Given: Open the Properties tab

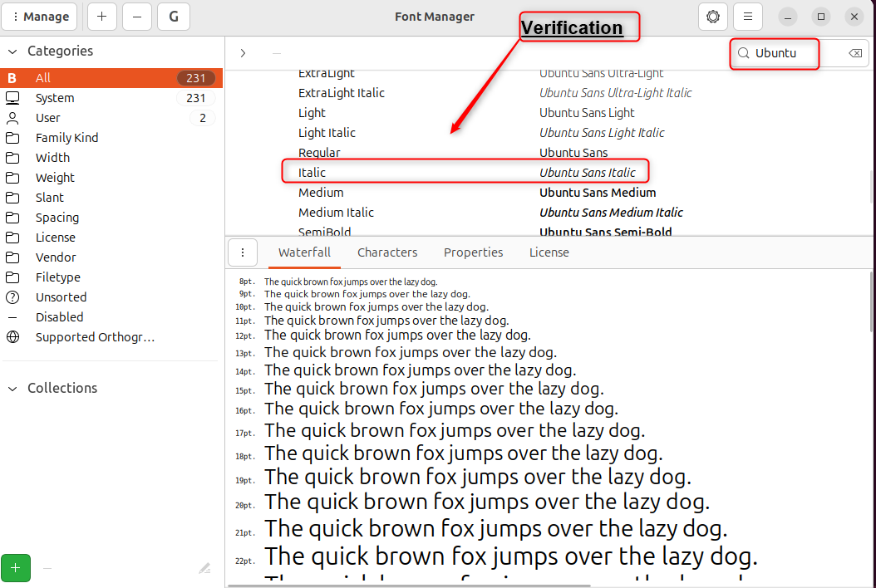Looking at the screenshot, I should click(x=473, y=252).
